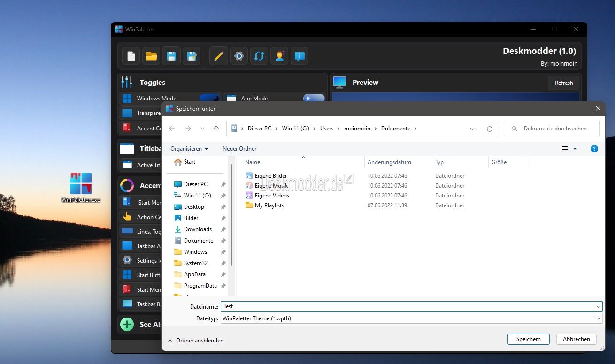Click the Settings Icons gear row icon
This screenshot has width=615, height=364.
click(127, 260)
